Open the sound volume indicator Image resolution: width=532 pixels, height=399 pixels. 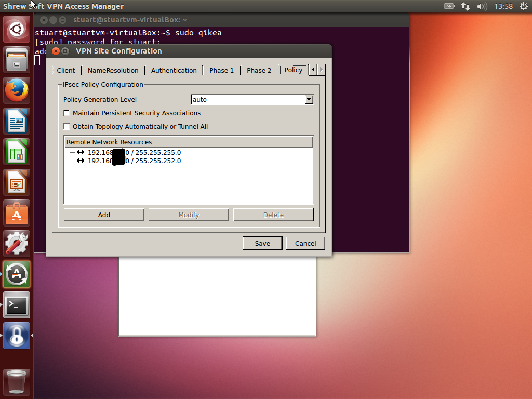point(482,6)
